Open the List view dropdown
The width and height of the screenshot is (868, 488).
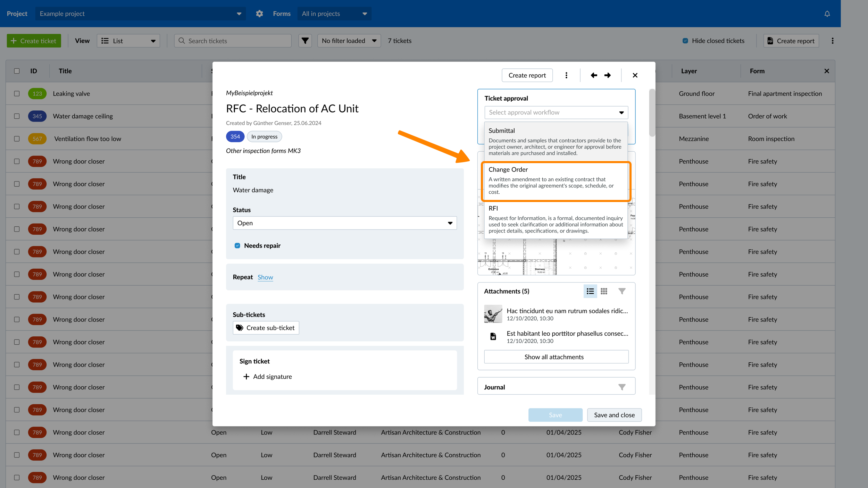point(128,41)
